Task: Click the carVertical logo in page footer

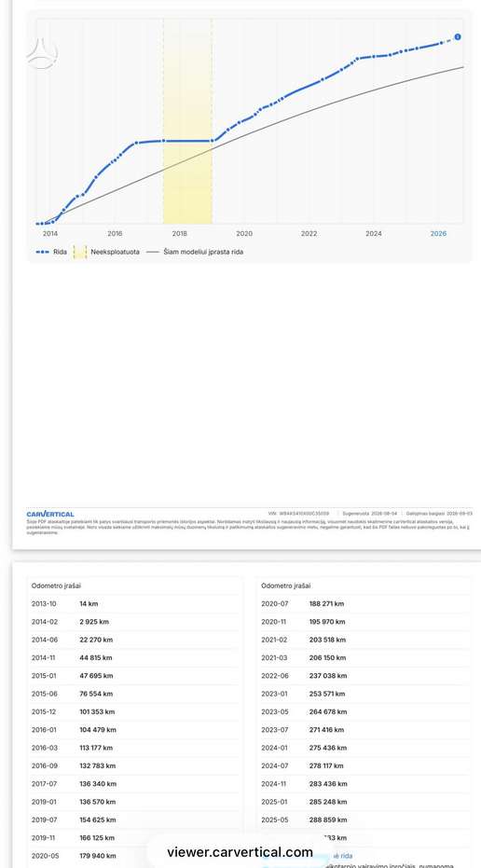Action: (x=50, y=515)
